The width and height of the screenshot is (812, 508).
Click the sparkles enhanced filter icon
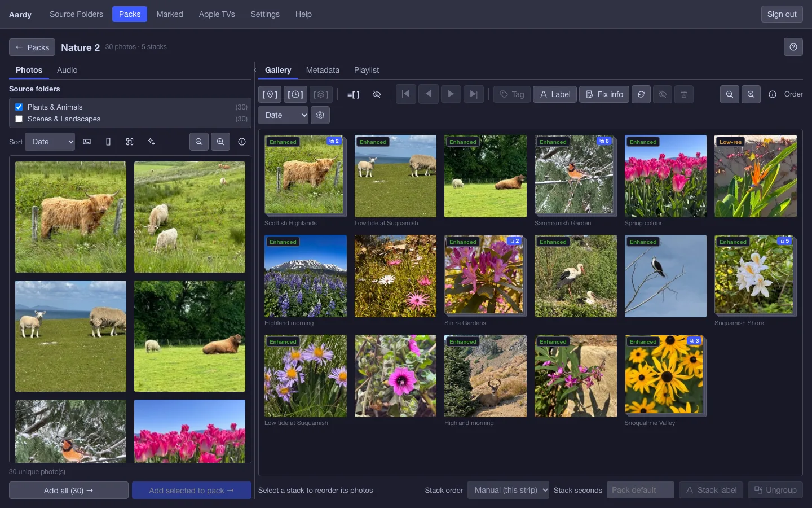[151, 142]
